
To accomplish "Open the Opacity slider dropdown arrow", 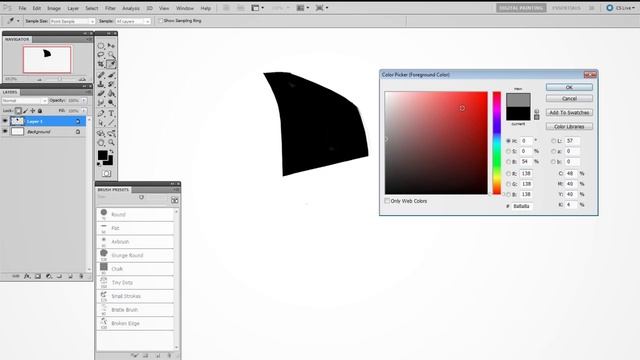I will pyautogui.click(x=84, y=100).
